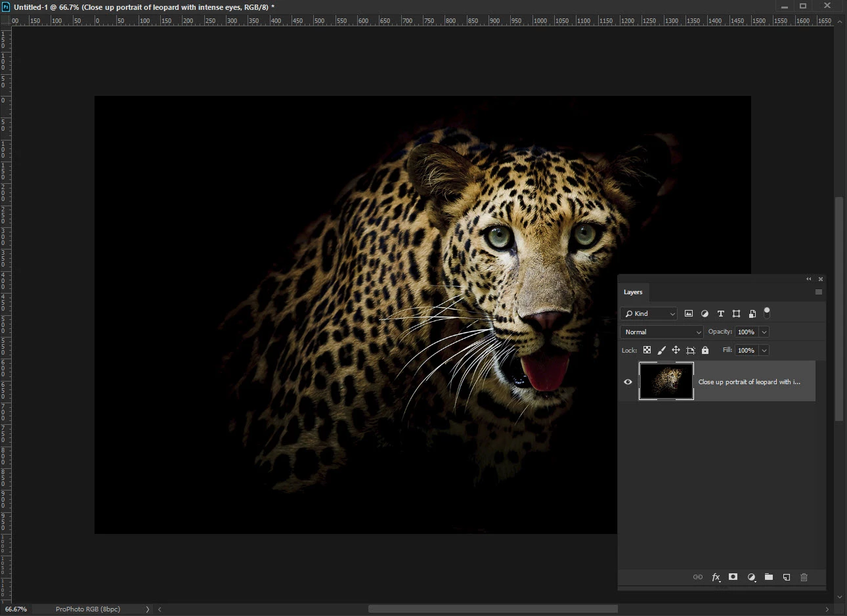Create new fill or adjustment layer

coord(751,577)
